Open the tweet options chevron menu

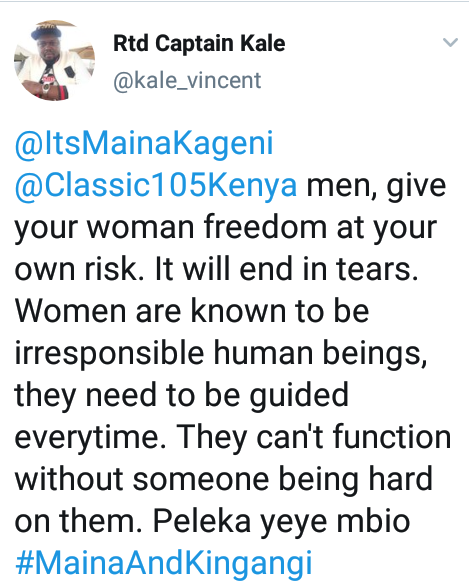[450, 42]
